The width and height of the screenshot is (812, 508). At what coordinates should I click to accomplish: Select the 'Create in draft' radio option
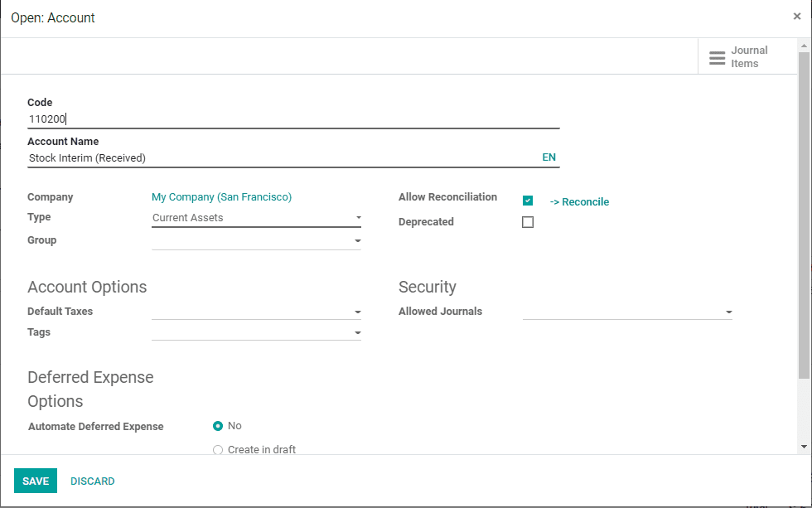[217, 449]
